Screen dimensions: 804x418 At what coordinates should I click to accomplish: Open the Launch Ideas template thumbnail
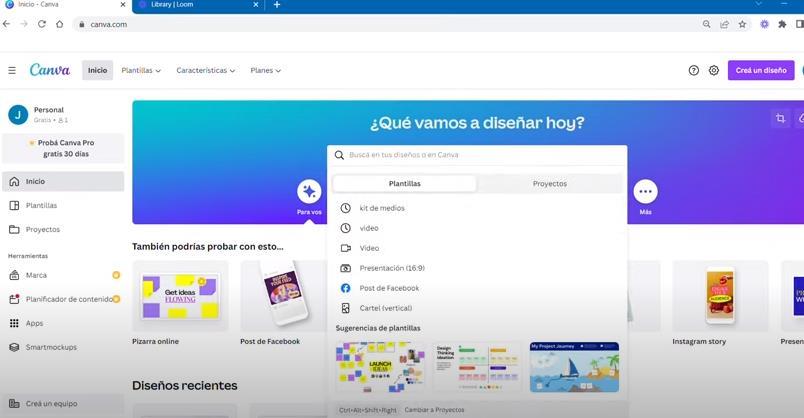coord(380,367)
